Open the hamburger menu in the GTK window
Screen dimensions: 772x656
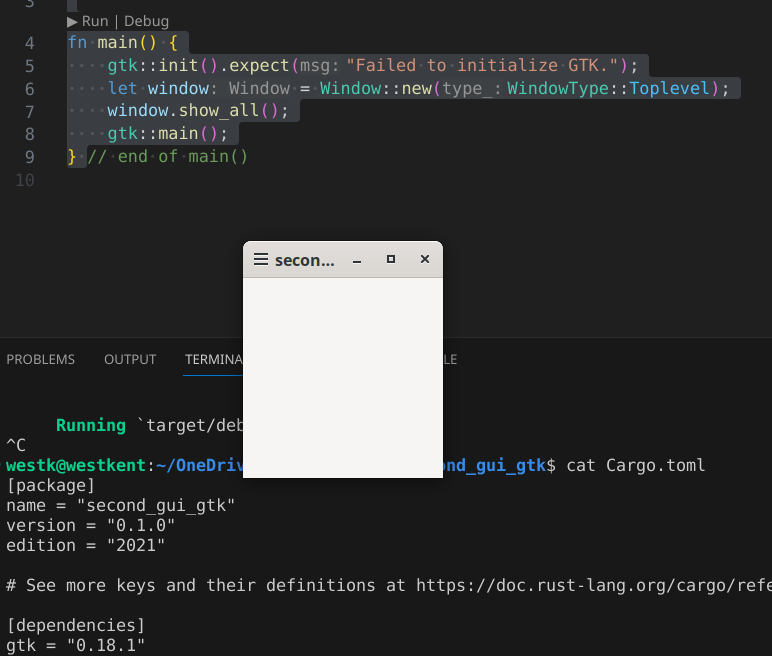click(260, 260)
